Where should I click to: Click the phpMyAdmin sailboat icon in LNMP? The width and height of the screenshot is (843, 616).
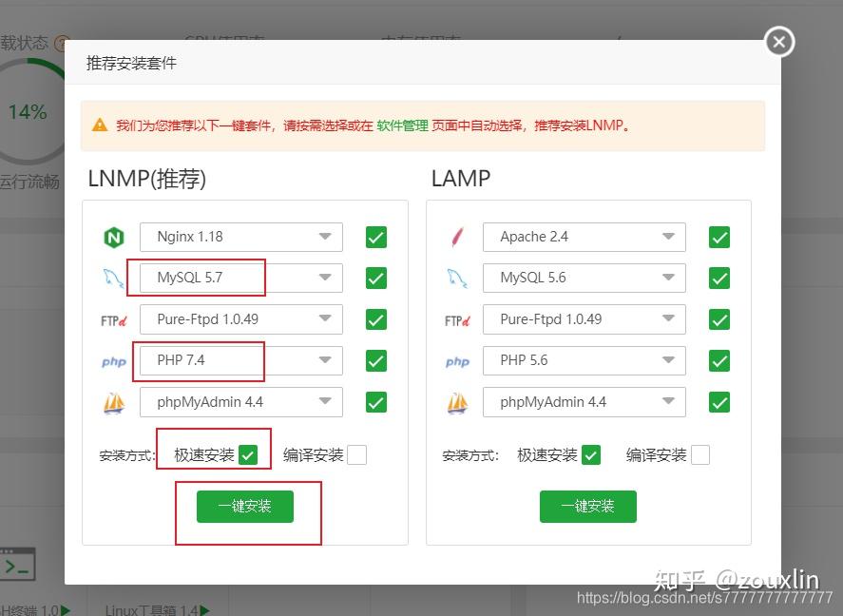click(113, 403)
